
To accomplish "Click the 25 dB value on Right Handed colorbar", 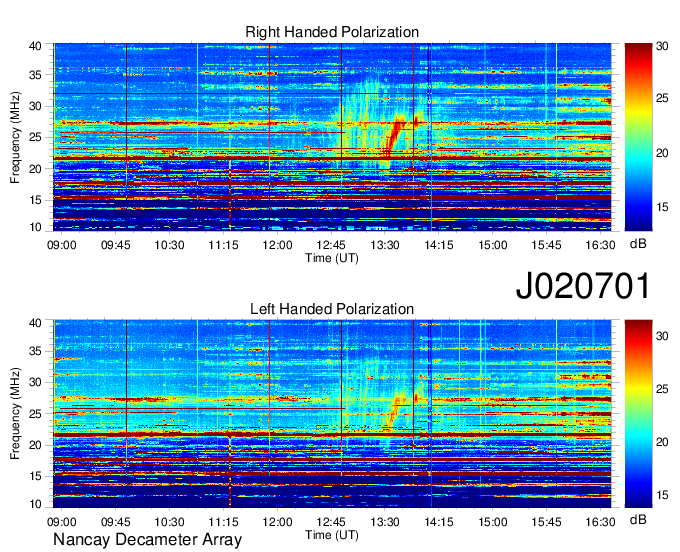I will tap(662, 98).
